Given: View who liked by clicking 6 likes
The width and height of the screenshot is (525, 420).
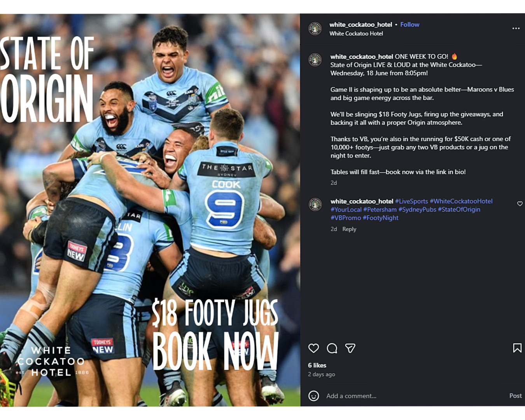Looking at the screenshot, I should (317, 365).
